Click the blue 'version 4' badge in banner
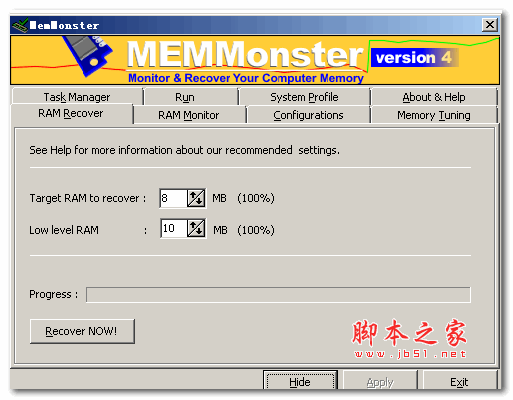This screenshot has height=400, width=513. point(414,58)
